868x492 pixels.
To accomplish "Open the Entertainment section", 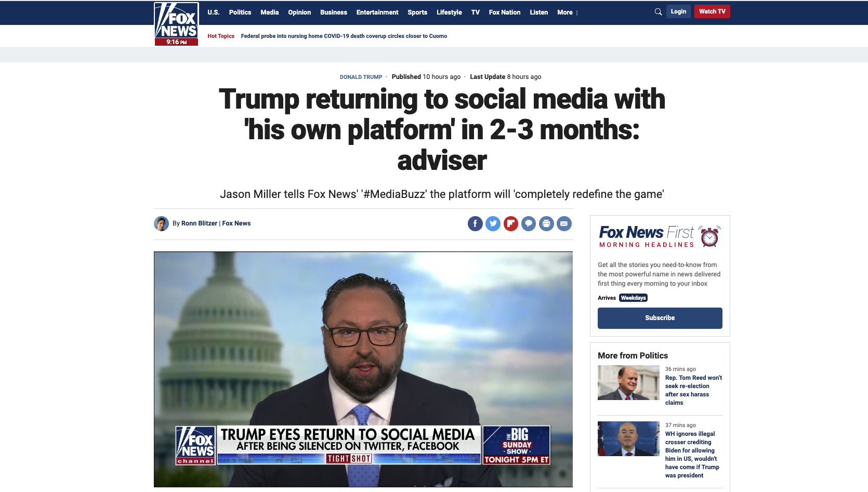I will tap(377, 12).
